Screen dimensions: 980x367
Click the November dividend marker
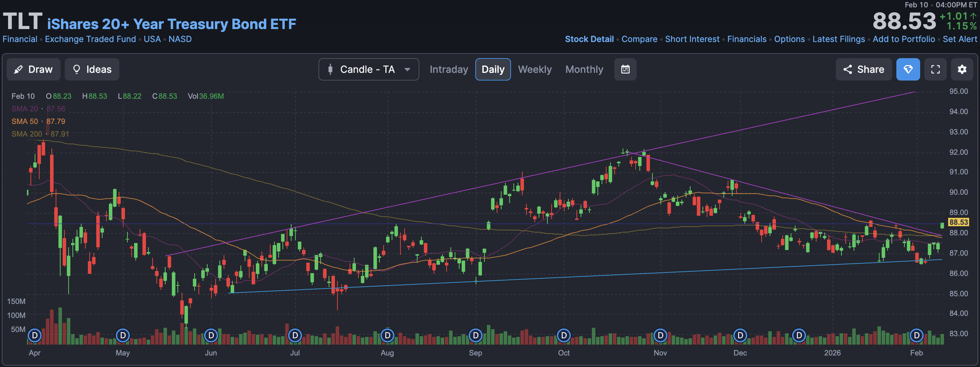pos(660,335)
